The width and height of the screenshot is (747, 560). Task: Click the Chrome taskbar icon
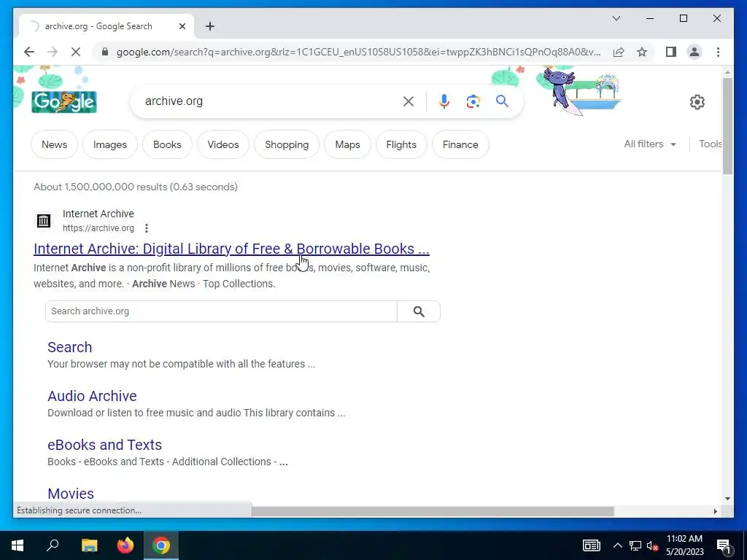tap(161, 545)
